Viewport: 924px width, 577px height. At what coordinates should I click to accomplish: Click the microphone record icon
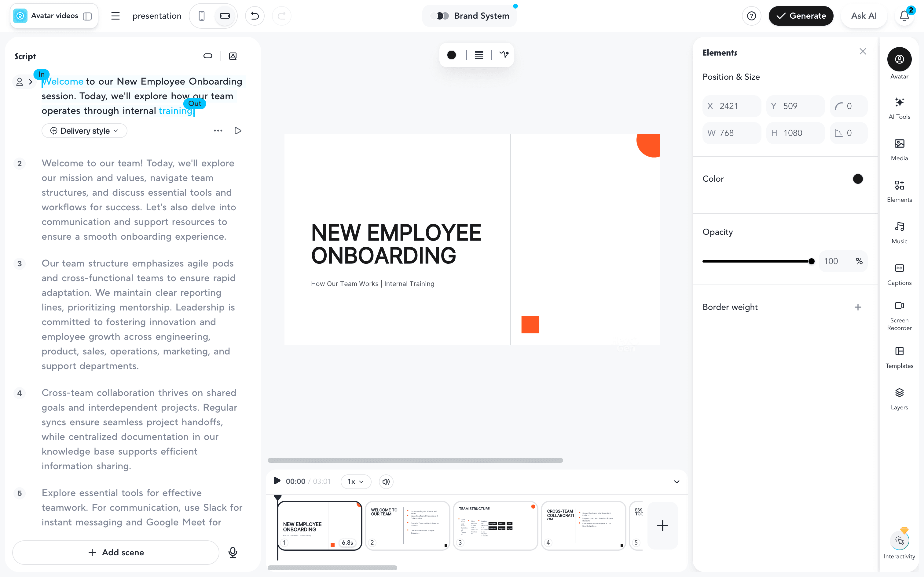coord(233,552)
